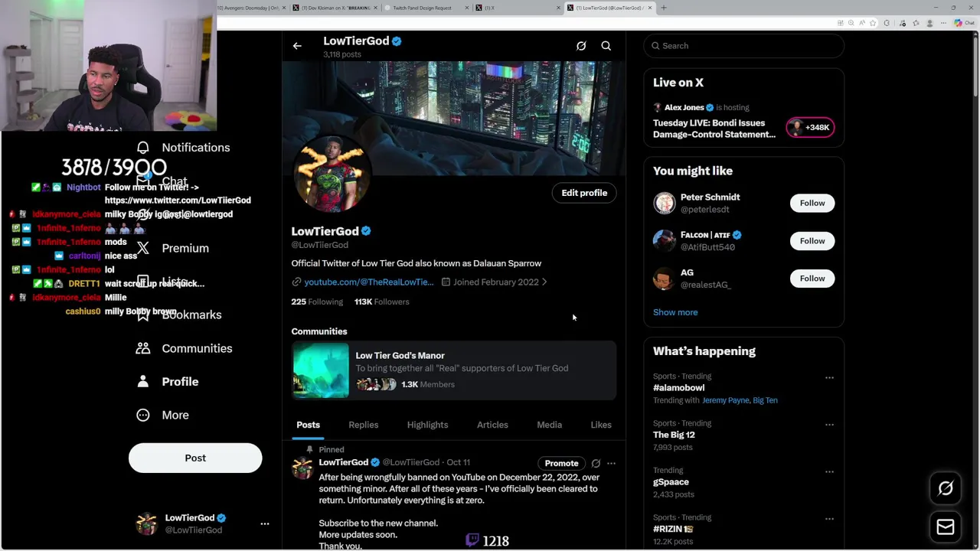This screenshot has width=980, height=551.
Task: Open the youtube.com/@TheRealLowTie link
Action: pos(369,282)
